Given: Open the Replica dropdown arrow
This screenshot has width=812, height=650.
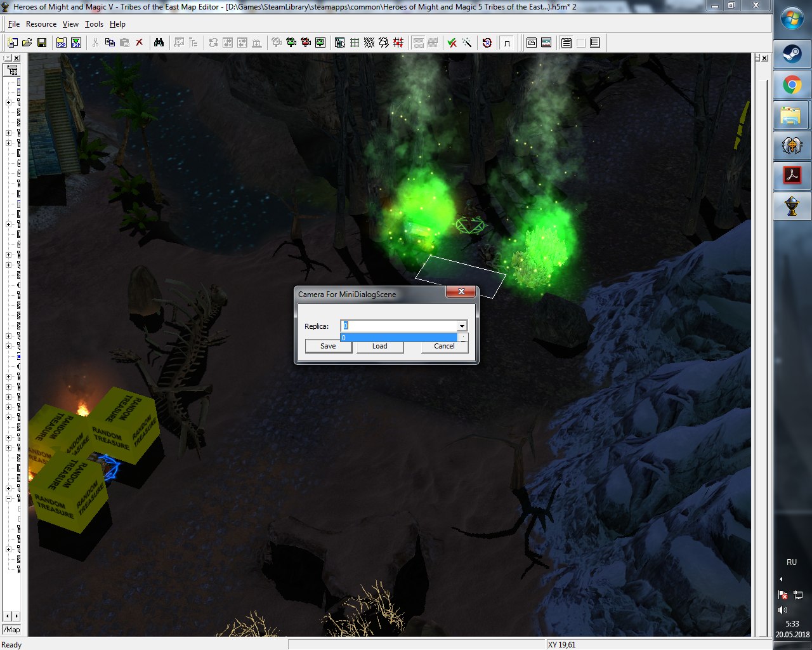Looking at the screenshot, I should [x=462, y=326].
